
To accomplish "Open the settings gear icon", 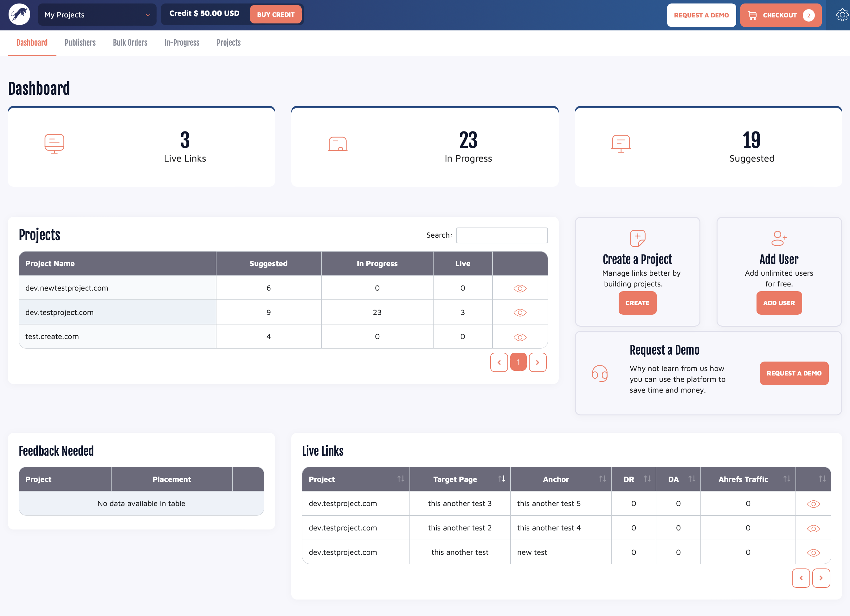I will (842, 15).
